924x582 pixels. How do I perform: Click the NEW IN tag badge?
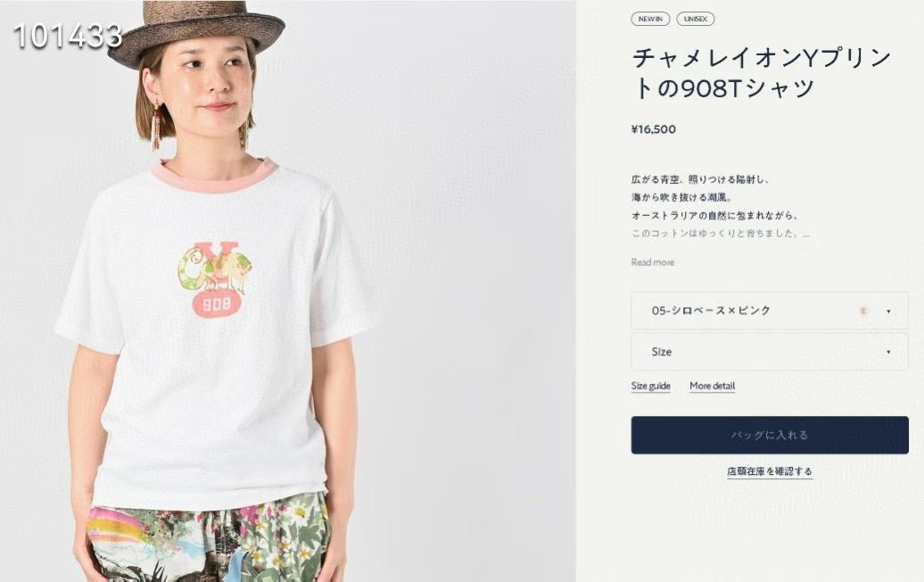(x=650, y=19)
